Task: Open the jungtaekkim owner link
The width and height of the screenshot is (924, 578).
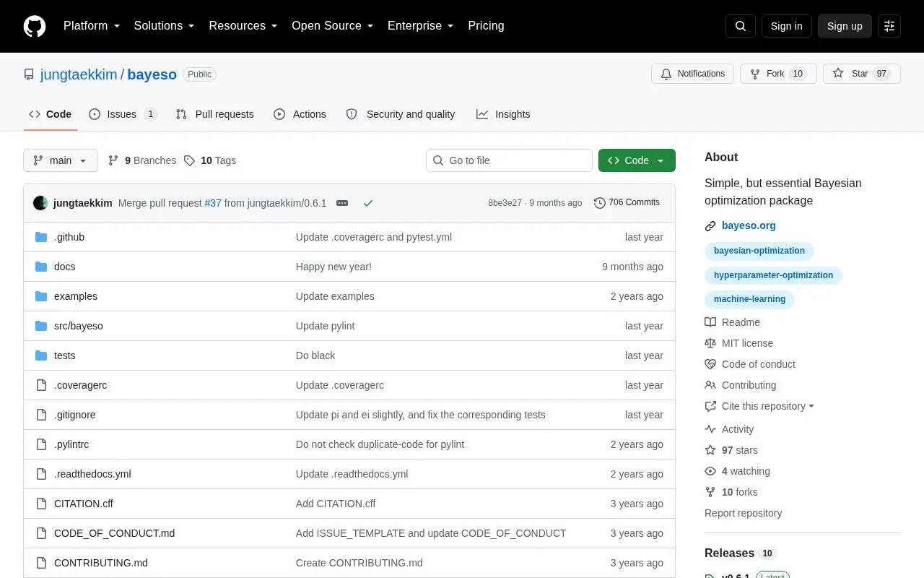Action: (x=79, y=74)
